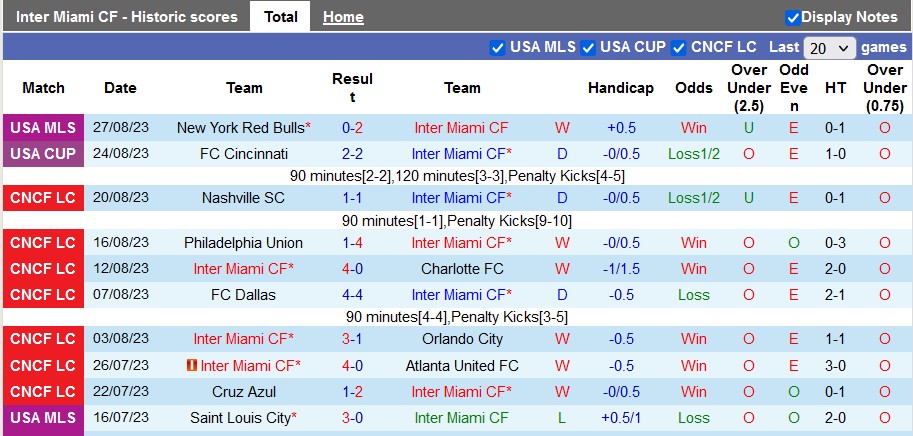Click the Cruz Azul team name
The height and width of the screenshot is (436, 913).
point(244,392)
